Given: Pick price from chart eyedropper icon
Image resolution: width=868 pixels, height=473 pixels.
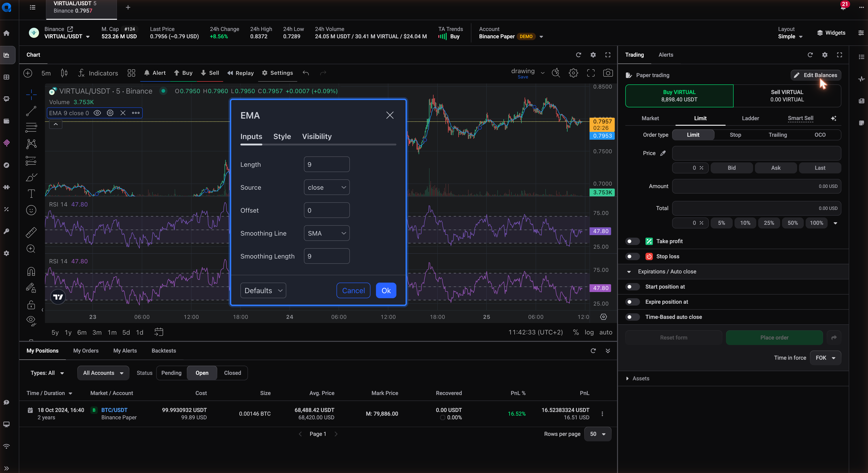Looking at the screenshot, I should 663,153.
